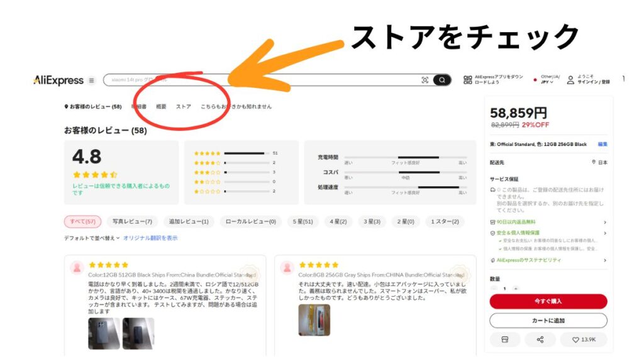Filter reviews by 追加レビュー(1)
Screen dimensions: 644x362
[189, 222]
